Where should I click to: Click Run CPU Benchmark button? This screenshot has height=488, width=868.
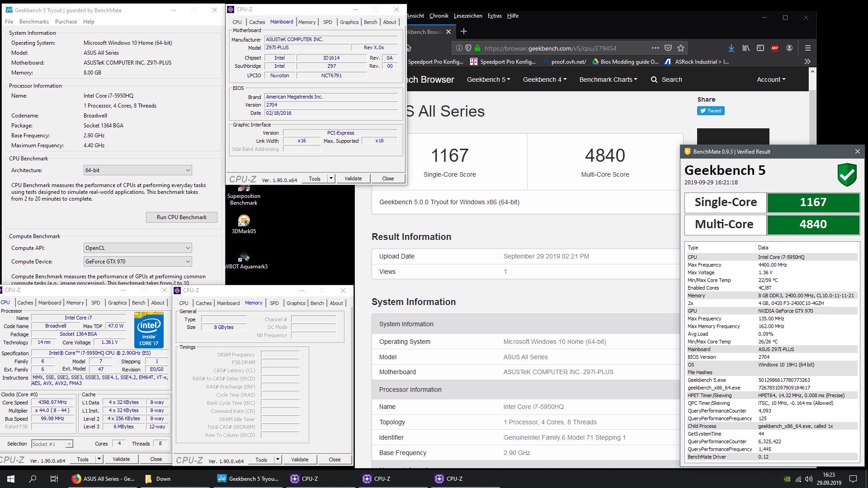coord(181,217)
